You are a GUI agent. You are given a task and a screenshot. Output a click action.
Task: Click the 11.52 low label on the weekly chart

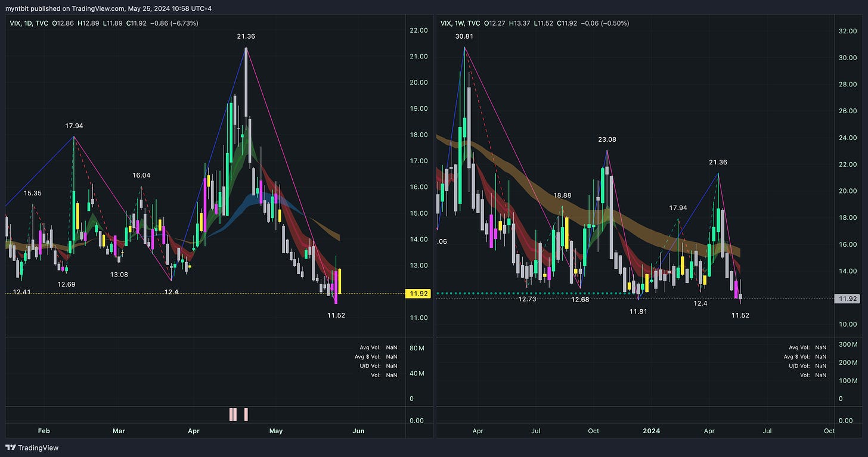point(740,315)
